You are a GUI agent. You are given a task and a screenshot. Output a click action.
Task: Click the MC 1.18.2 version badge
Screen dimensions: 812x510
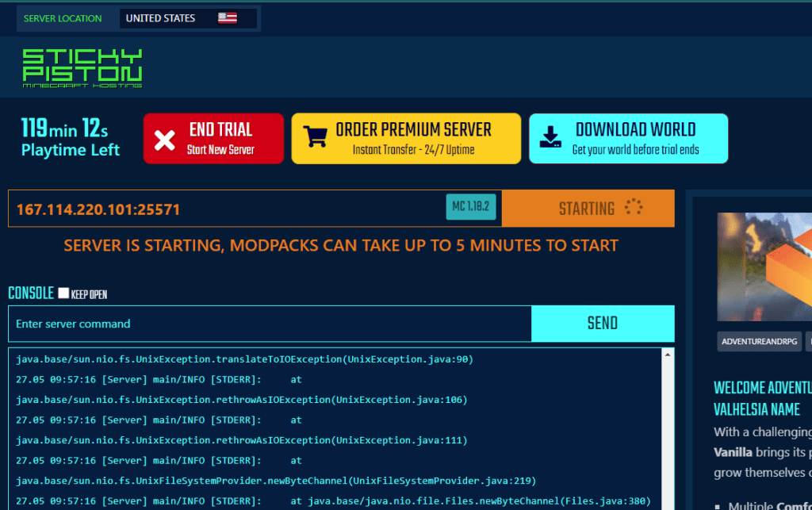pyautogui.click(x=471, y=208)
